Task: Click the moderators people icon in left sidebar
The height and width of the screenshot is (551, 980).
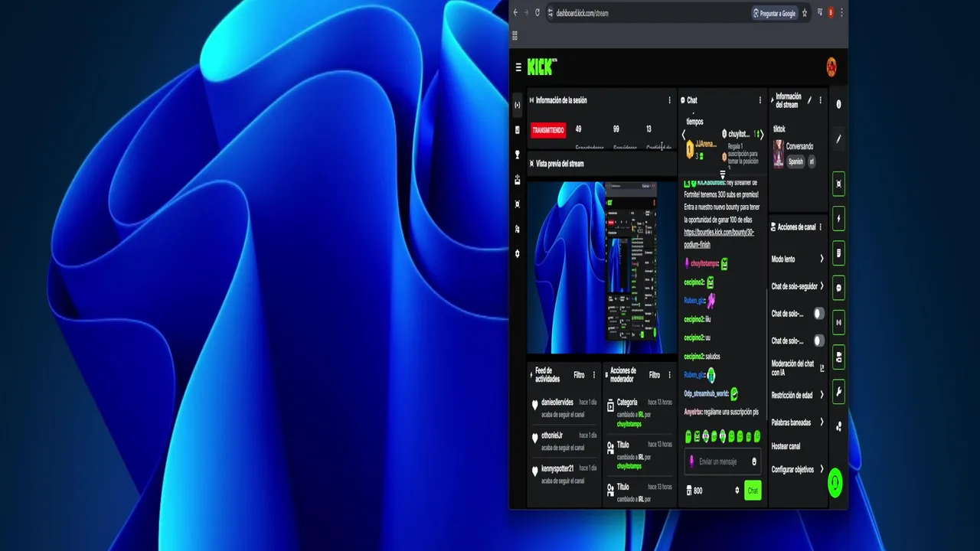Action: point(518,229)
